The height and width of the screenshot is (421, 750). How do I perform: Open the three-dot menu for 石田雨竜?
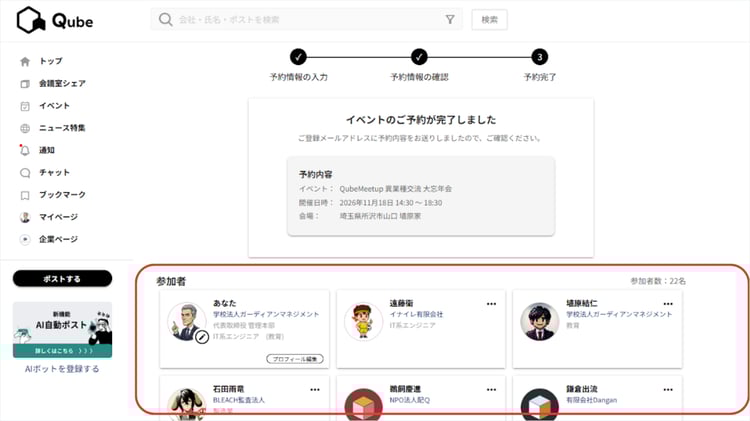coord(315,389)
